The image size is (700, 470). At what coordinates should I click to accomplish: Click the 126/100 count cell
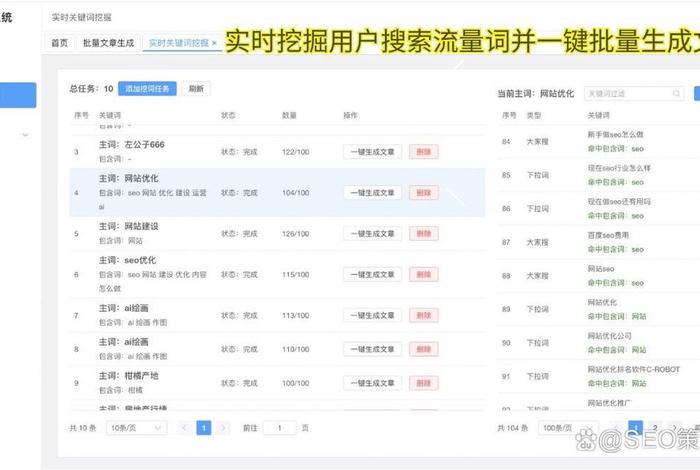[296, 233]
